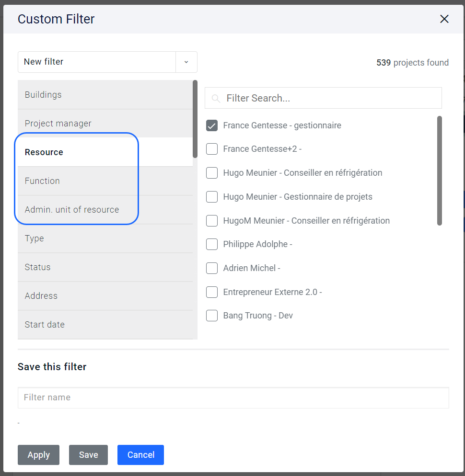Image resolution: width=465 pixels, height=476 pixels.
Task: Cancel the custom filter changes
Action: [140, 455]
